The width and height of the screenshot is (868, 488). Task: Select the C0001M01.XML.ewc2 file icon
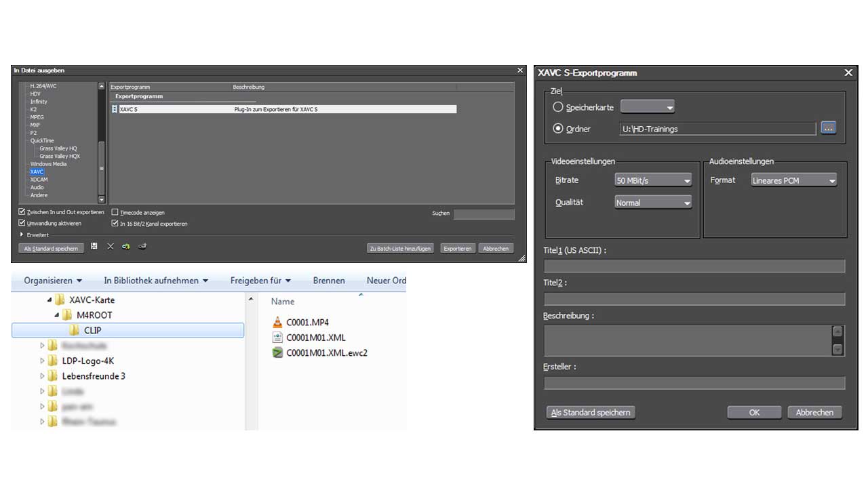click(277, 352)
